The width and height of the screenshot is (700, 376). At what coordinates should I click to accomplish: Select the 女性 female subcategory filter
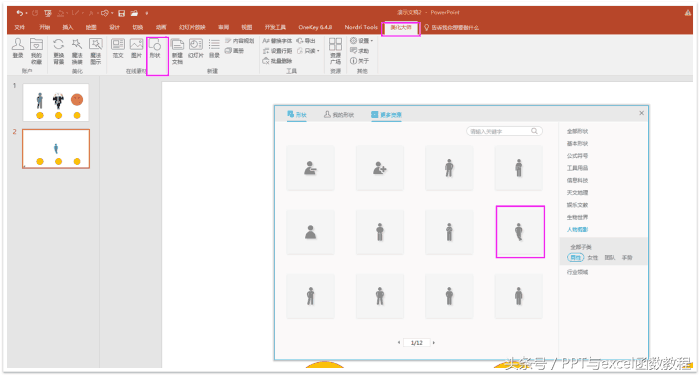[592, 258]
